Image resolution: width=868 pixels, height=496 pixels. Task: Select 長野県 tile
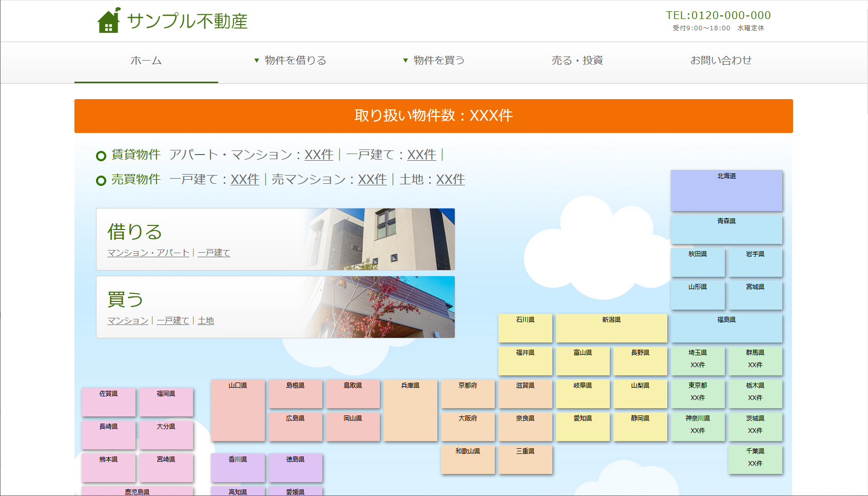[640, 361]
